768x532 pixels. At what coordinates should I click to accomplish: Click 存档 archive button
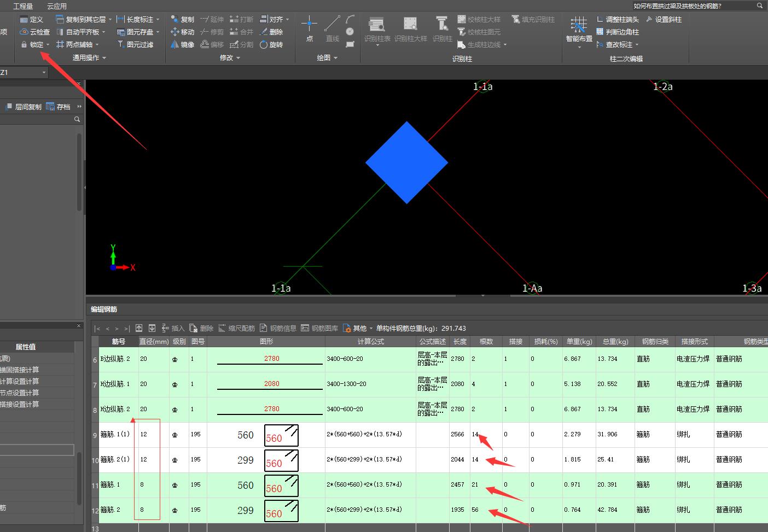point(59,107)
